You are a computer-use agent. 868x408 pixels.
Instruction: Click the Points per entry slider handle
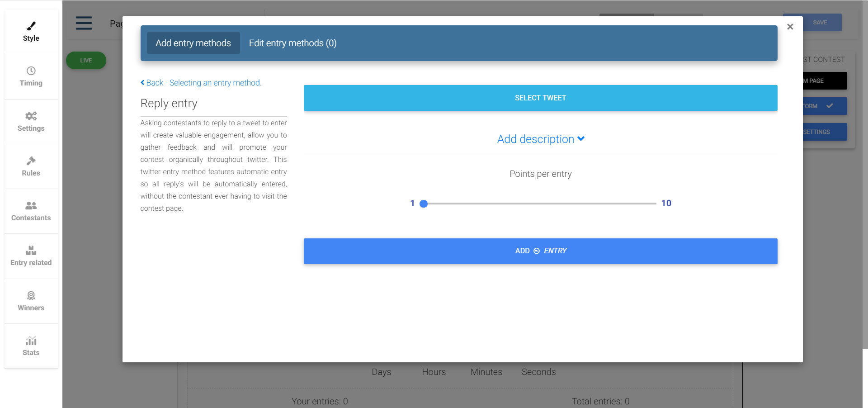424,204
